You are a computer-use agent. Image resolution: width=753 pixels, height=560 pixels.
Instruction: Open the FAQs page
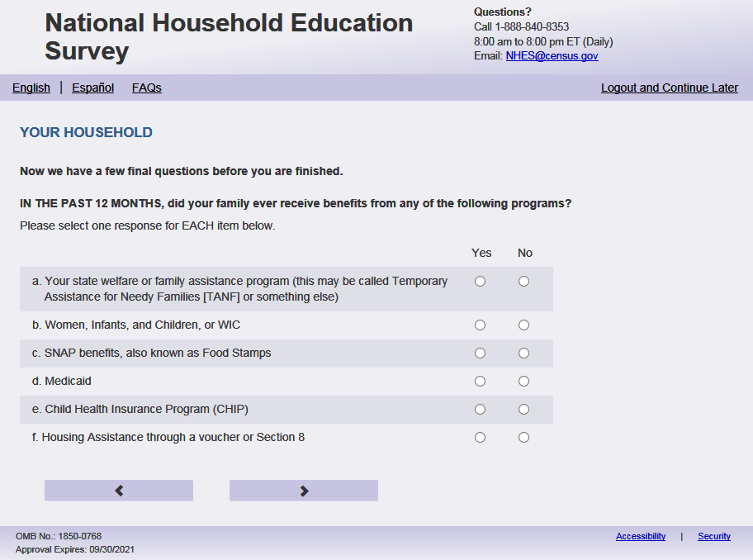(147, 88)
